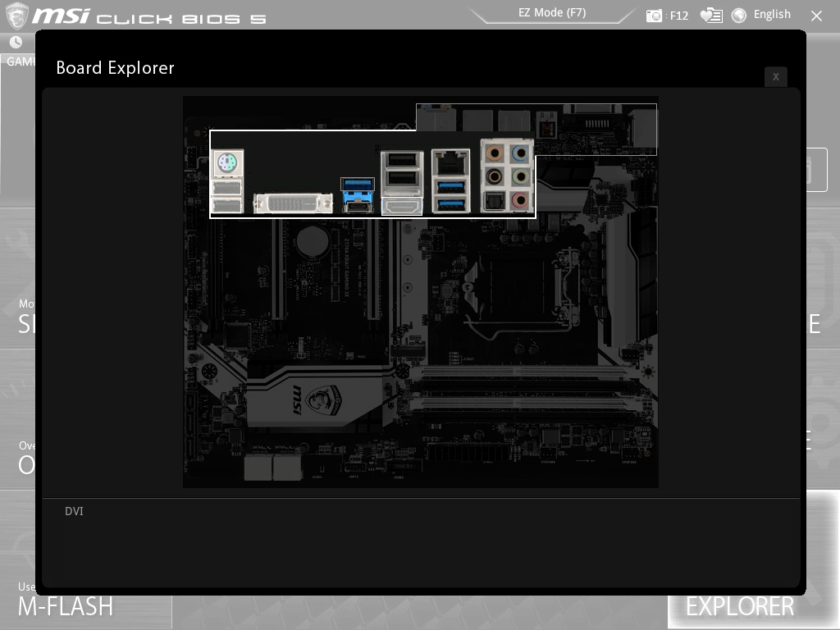
Task: Close the Board Explorer dialog
Action: click(x=776, y=76)
